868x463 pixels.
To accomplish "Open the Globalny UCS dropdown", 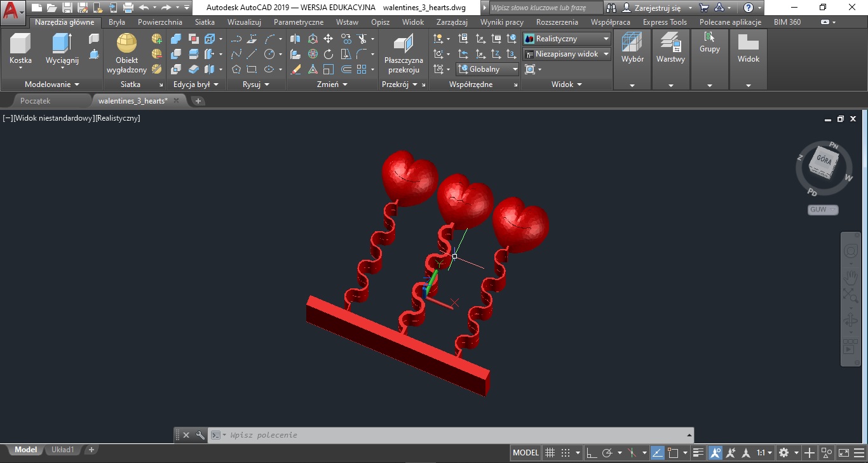I will 487,69.
